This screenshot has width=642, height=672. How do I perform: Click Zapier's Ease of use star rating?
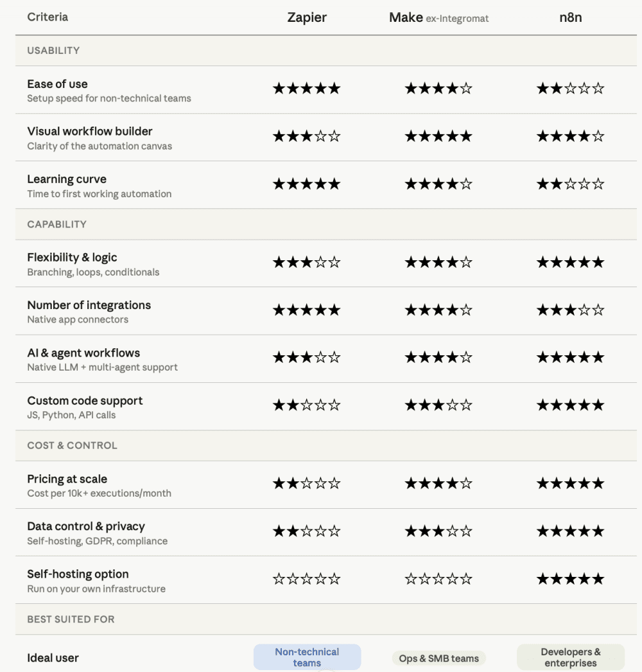click(307, 89)
